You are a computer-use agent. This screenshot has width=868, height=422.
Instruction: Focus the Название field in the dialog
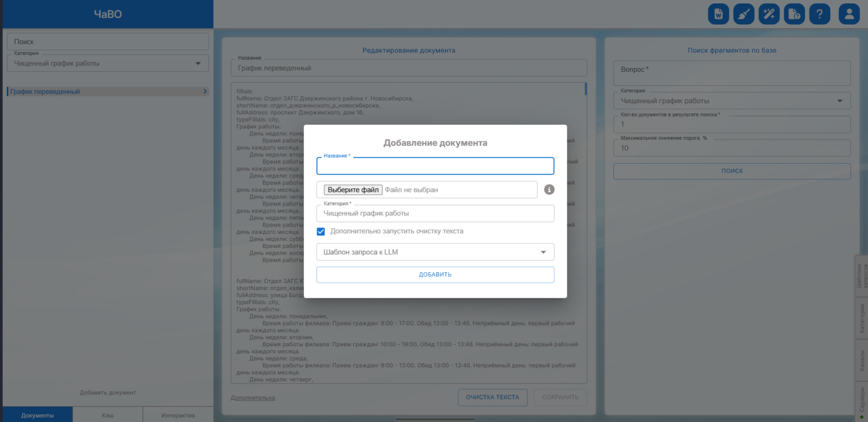coord(435,166)
